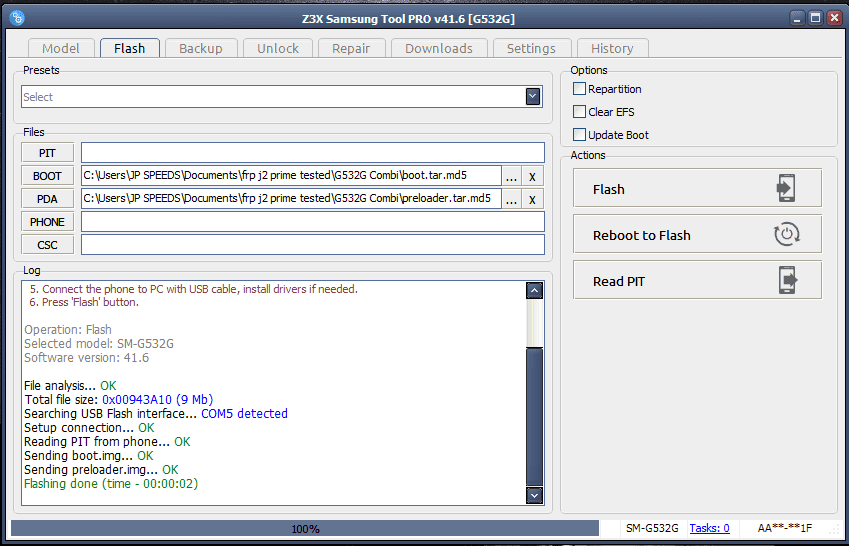849x546 pixels.
Task: Click the phone-export icon on Read PIT
Action: coord(788,280)
